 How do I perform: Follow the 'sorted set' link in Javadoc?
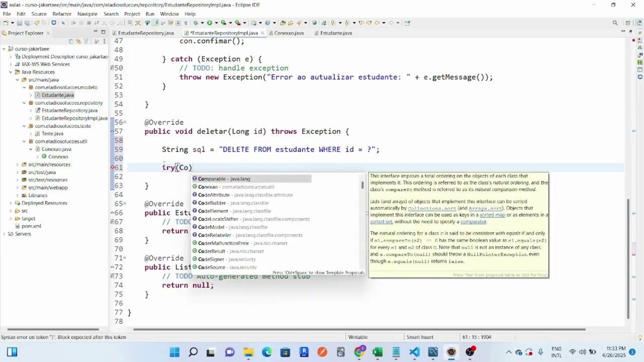coord(381,222)
